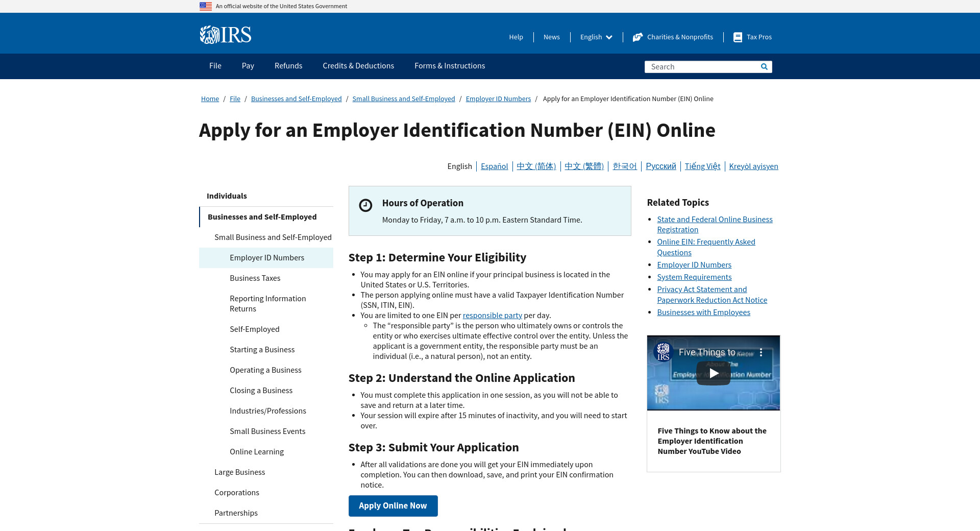Switch to Traditional Chinese 中文 (繁體)
Screen dimensions: 980x531
coord(584,166)
